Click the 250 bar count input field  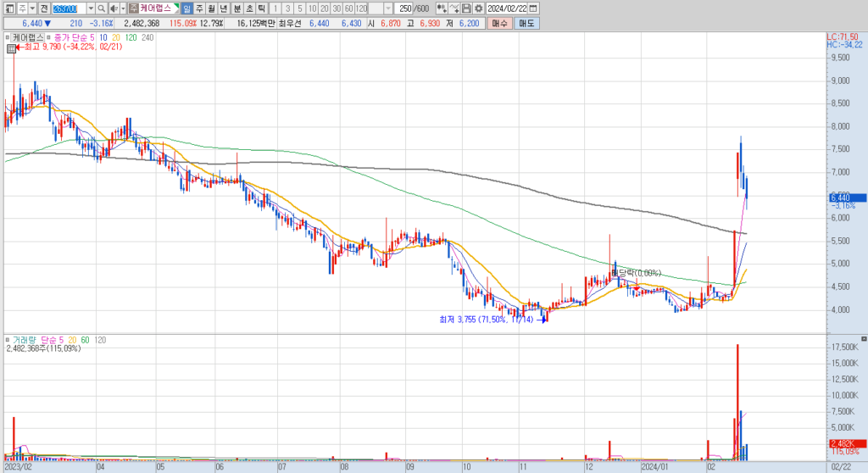403,8
